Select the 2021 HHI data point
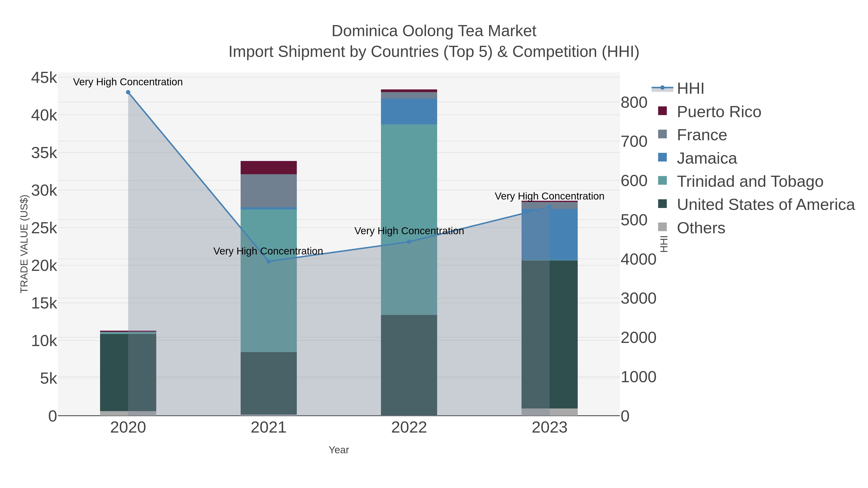This screenshot has width=868, height=488. pyautogui.click(x=269, y=261)
